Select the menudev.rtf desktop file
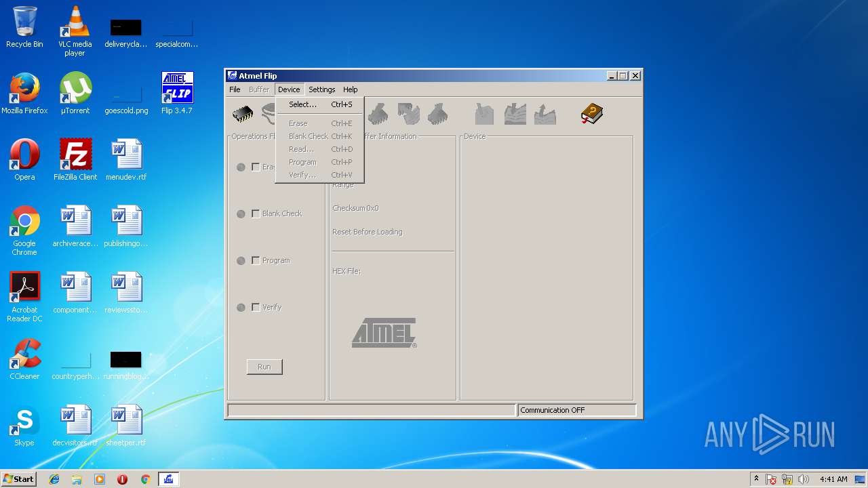This screenshot has height=488, width=868. (x=126, y=159)
